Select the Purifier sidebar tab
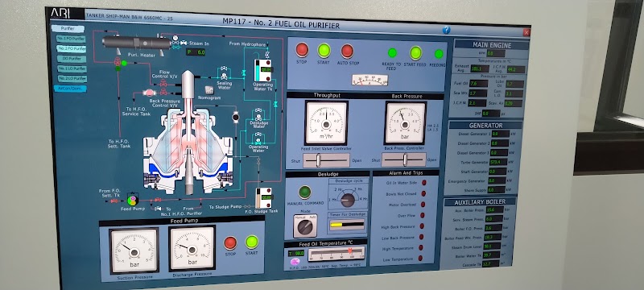This screenshot has height=290, width=644. click(x=68, y=29)
